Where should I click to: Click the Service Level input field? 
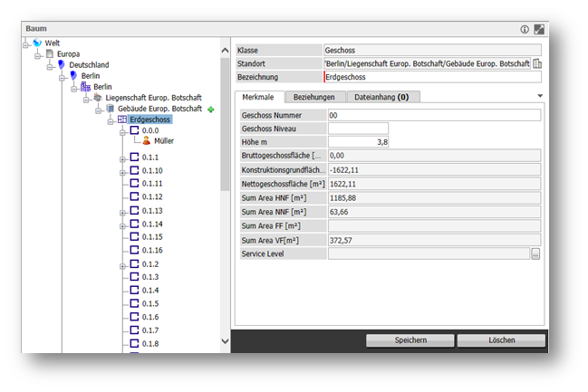(429, 253)
